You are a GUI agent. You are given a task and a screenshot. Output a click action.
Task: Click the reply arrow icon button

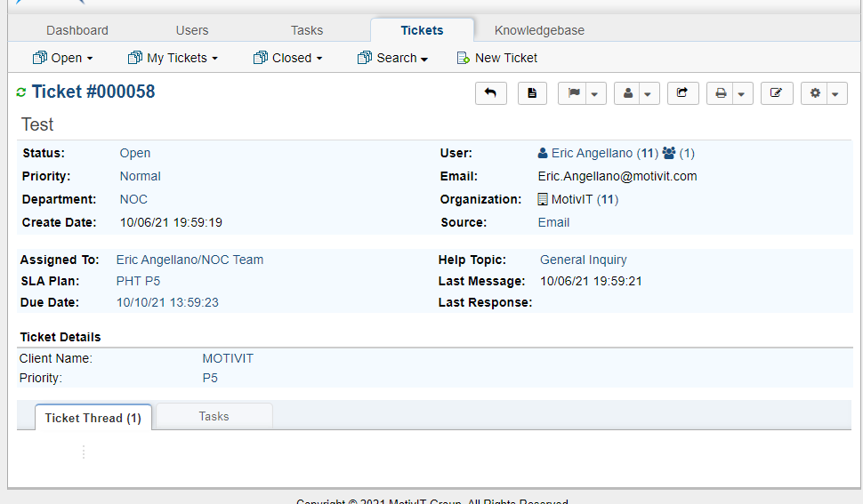[491, 93]
